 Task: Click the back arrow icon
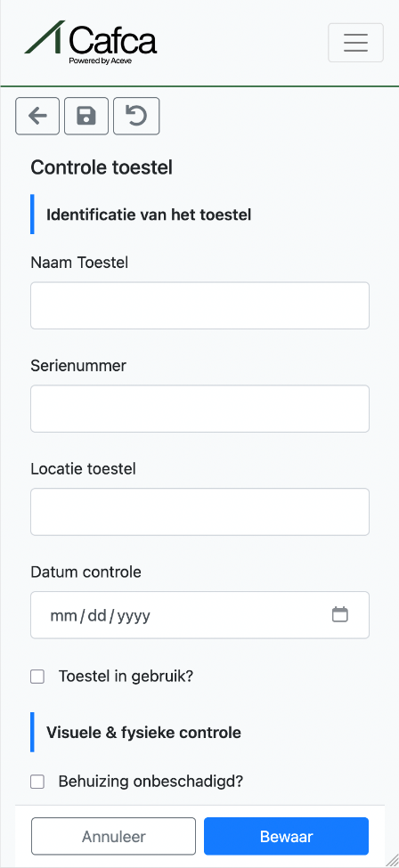37,117
